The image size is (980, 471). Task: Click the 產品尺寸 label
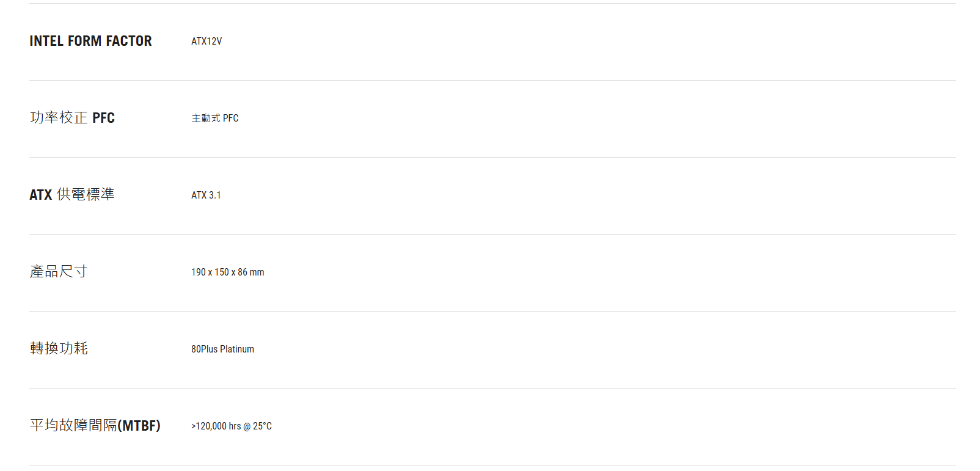[59, 272]
